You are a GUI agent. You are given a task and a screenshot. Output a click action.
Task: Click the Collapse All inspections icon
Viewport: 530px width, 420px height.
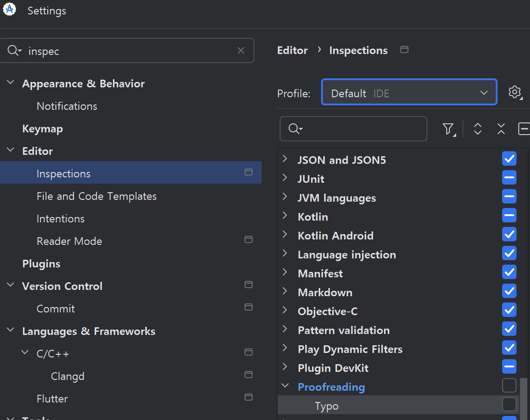pos(501,129)
